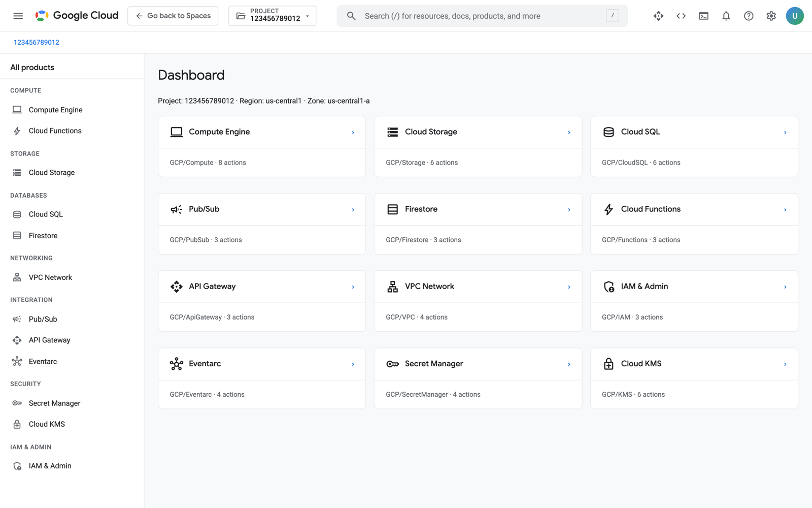
Task: Click the sidebar Cloud KMS lock icon
Action: 17,424
